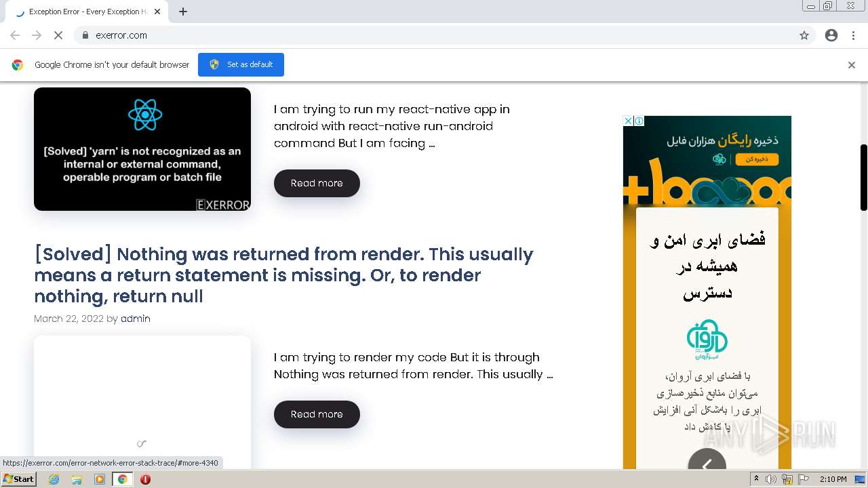Dismiss the default browser notification bar
Viewport: 868px width, 488px height.
pyautogui.click(x=852, y=65)
